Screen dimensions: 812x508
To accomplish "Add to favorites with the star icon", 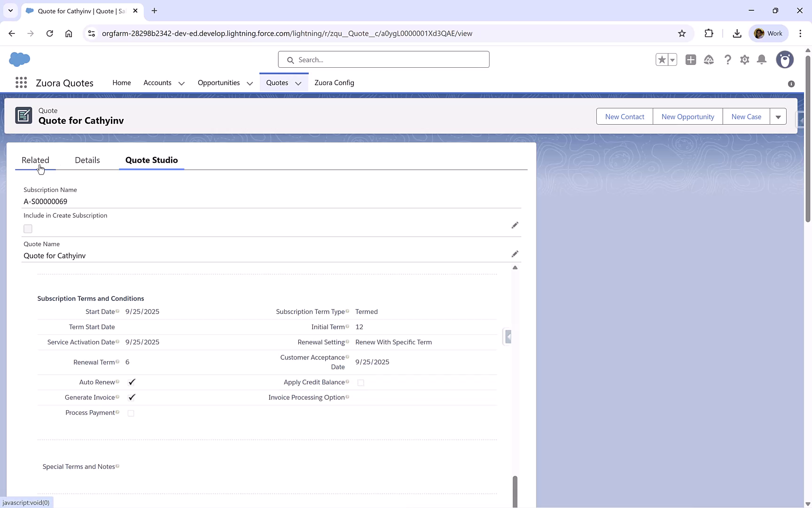I will [x=662, y=60].
